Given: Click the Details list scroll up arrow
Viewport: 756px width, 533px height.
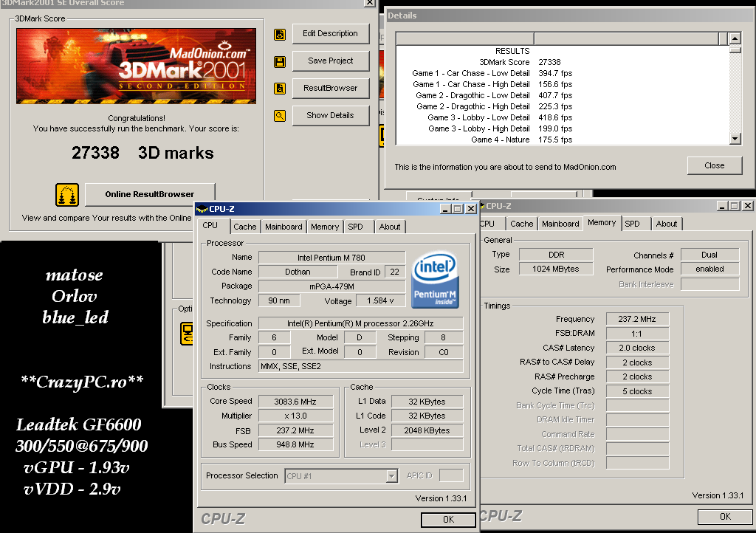Looking at the screenshot, I should pyautogui.click(x=735, y=38).
